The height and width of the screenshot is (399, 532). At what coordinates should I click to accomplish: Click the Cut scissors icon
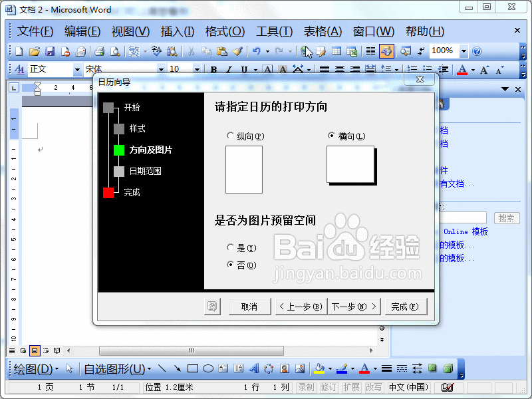tap(192, 51)
